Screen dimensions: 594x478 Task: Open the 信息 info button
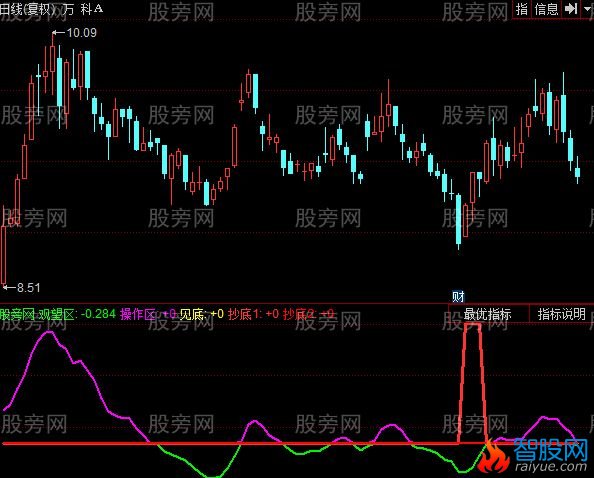click(x=546, y=9)
